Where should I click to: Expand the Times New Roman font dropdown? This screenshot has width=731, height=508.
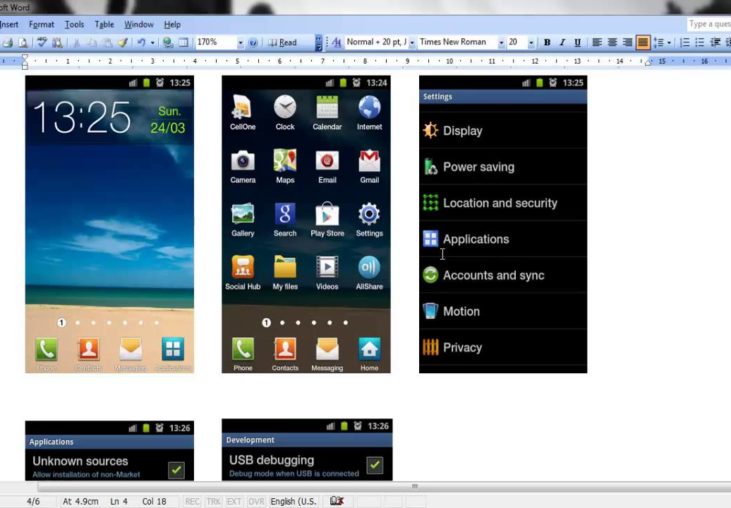click(x=499, y=43)
